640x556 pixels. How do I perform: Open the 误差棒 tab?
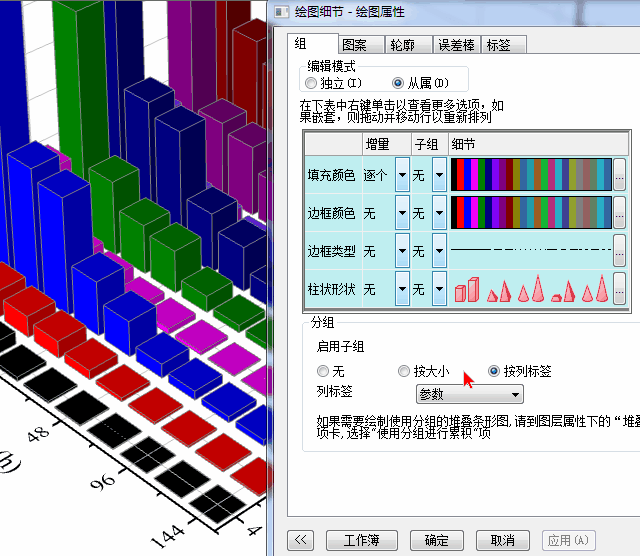click(x=457, y=45)
